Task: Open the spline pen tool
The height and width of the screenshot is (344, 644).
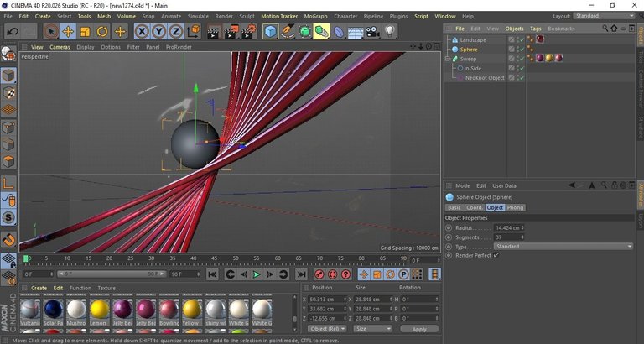Action: [x=288, y=32]
